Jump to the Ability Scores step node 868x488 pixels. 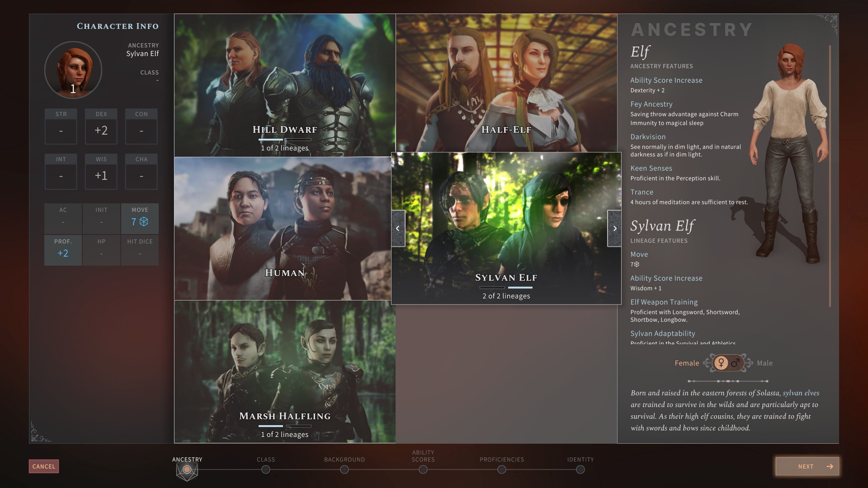click(x=423, y=470)
